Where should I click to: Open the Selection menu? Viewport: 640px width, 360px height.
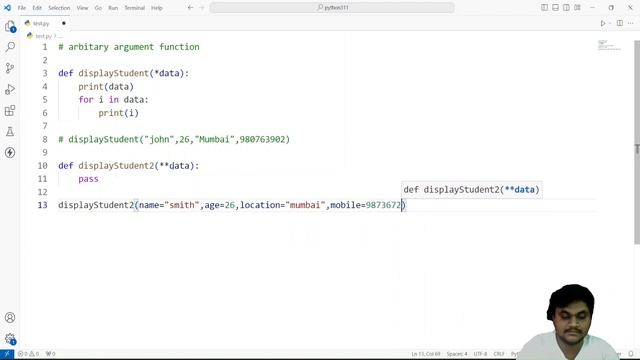click(59, 8)
